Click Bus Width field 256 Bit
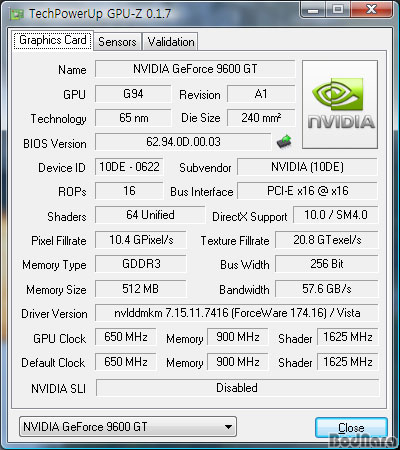Screen dimensions: 400x450 point(327,264)
